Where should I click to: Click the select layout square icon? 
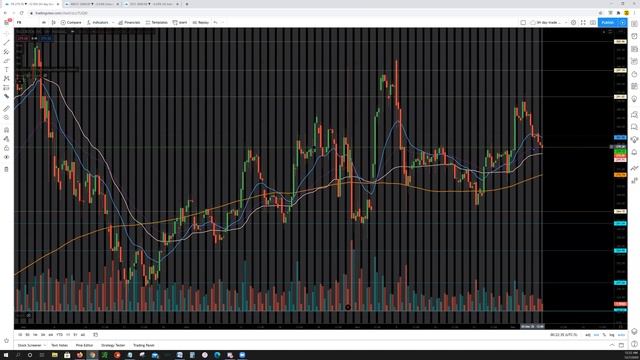point(523,22)
